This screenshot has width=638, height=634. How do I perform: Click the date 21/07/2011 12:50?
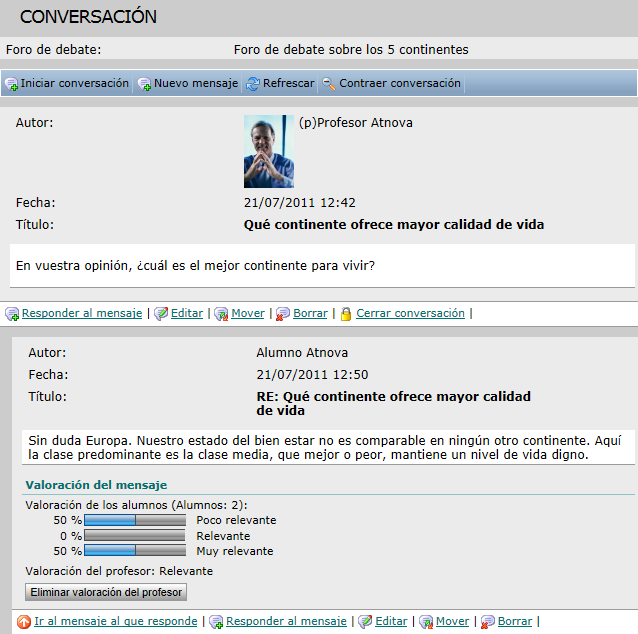[312, 374]
